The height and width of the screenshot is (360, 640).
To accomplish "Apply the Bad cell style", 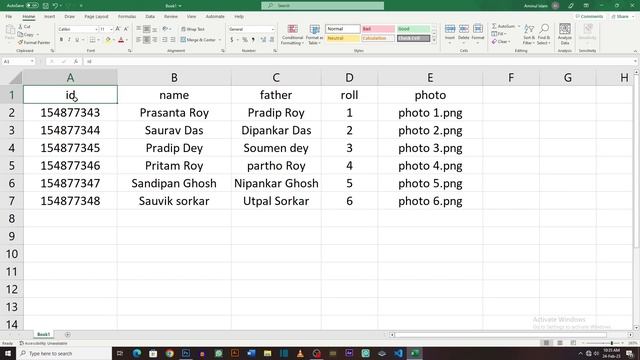I will point(378,29).
